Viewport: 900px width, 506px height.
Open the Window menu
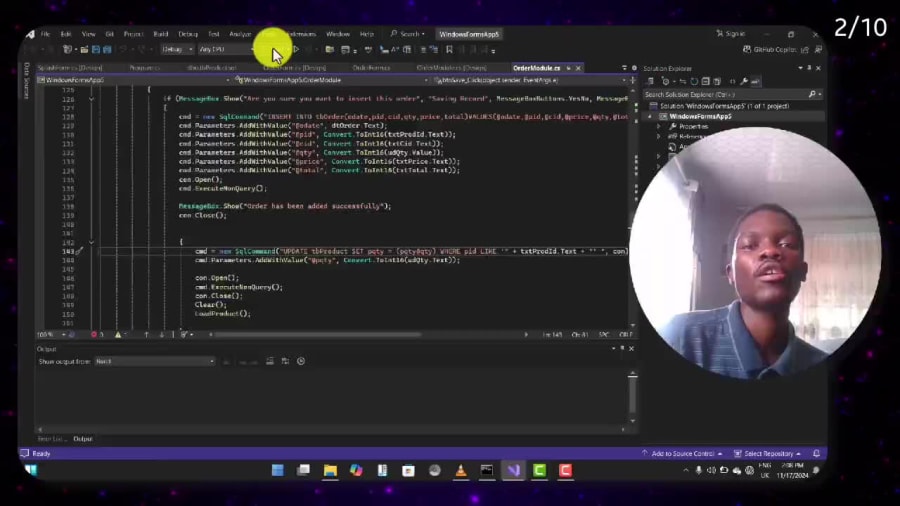pyautogui.click(x=338, y=34)
